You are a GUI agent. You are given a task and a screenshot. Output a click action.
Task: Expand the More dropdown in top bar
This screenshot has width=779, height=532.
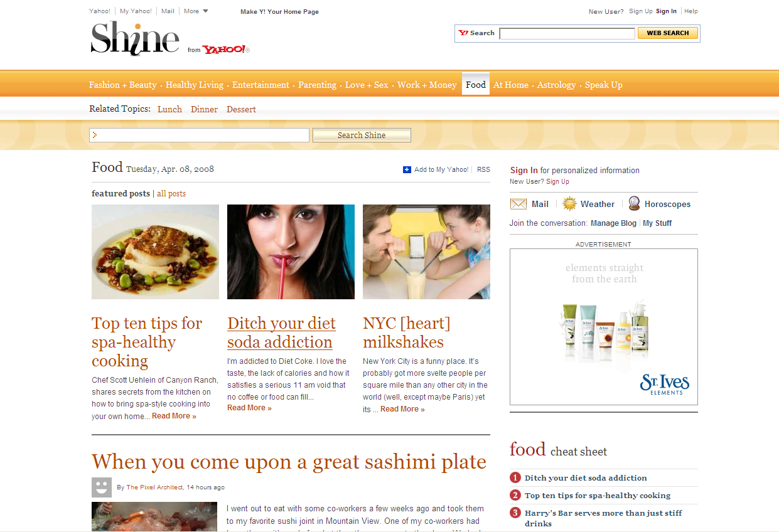(196, 11)
